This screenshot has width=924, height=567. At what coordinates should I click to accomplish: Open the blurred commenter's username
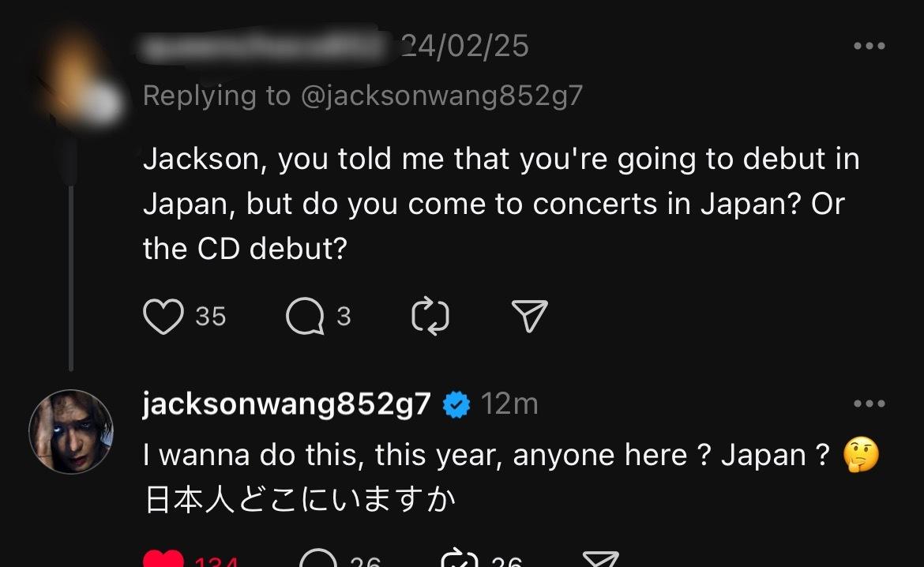tap(265, 47)
